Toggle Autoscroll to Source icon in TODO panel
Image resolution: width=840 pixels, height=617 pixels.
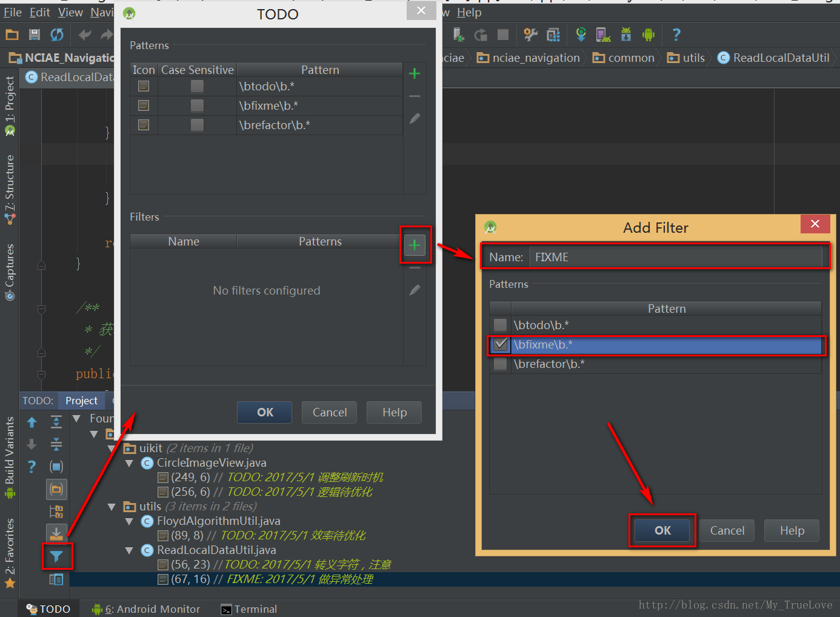56,533
